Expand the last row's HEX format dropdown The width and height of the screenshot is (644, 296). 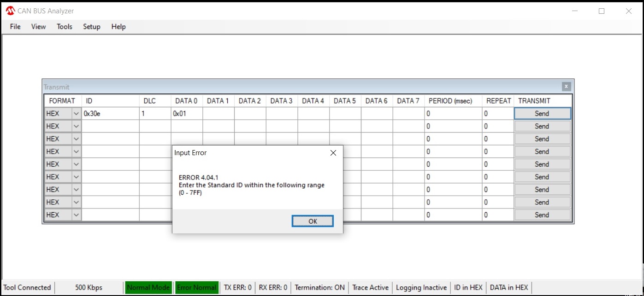[x=76, y=215]
